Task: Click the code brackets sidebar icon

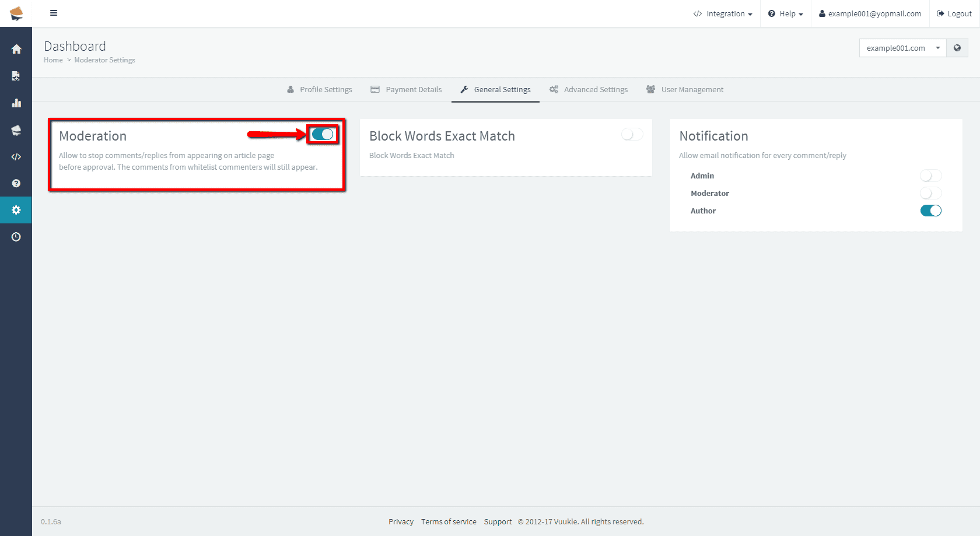Action: click(16, 157)
